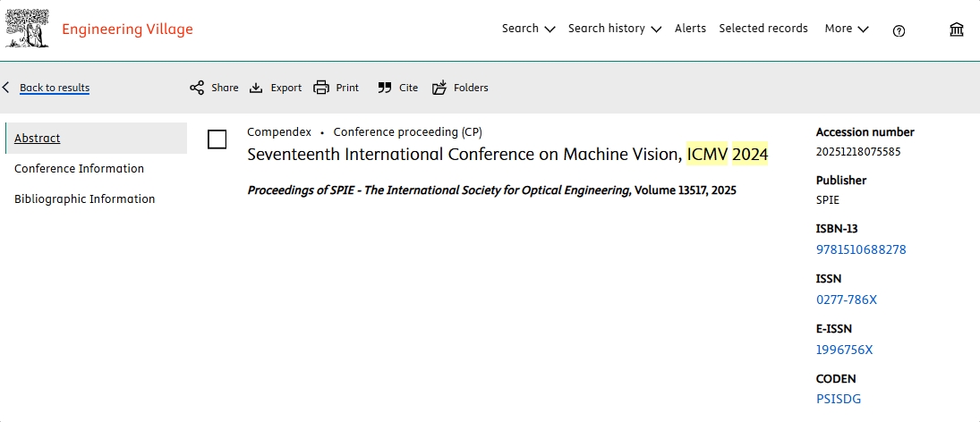Screen dimensions: 980x422
Task: Click the Export label
Action: (286, 88)
